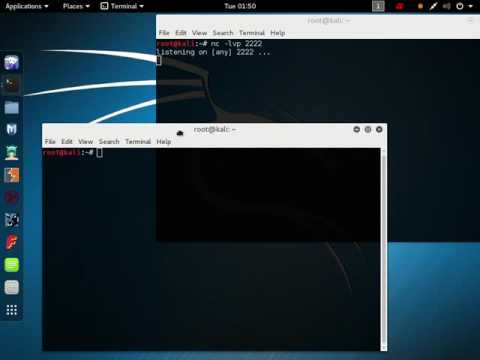Click the volume speaker icon
Screen dimensions: 480x360
[447, 6]
